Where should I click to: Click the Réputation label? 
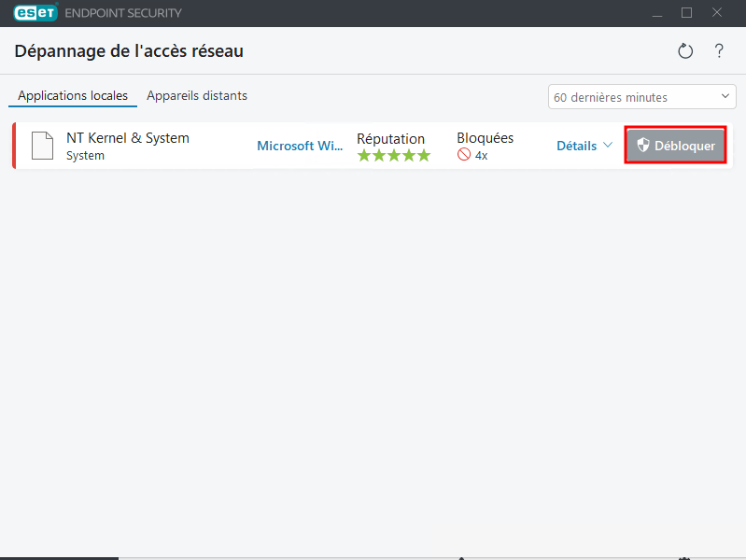point(390,139)
